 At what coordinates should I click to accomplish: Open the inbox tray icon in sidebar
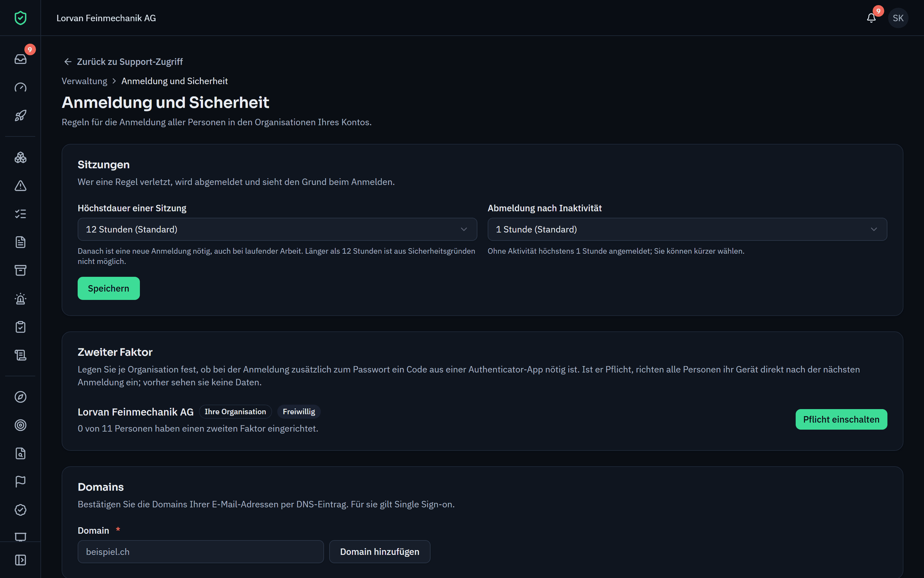(20, 59)
